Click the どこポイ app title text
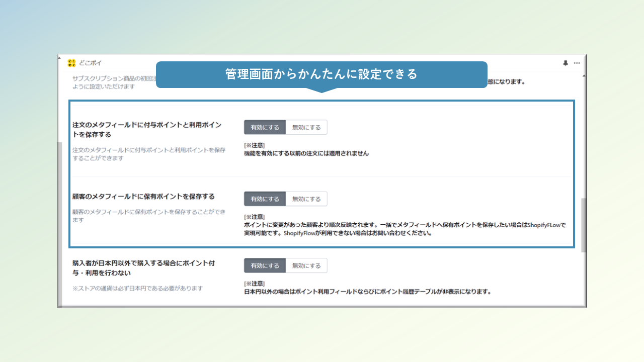 91,63
